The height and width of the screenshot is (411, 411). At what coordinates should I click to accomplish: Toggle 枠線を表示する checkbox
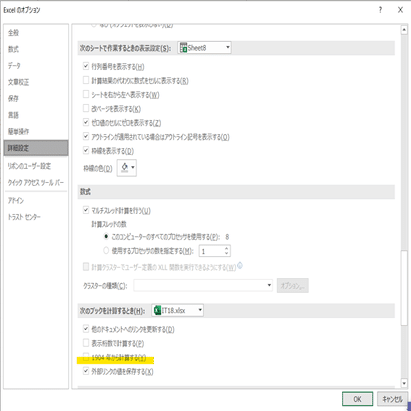point(86,151)
